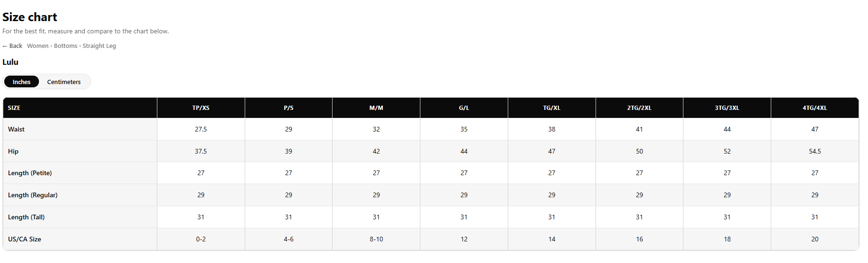Click the TG/XL column header
Image resolution: width=868 pixels, height=263 pixels.
pyautogui.click(x=552, y=108)
